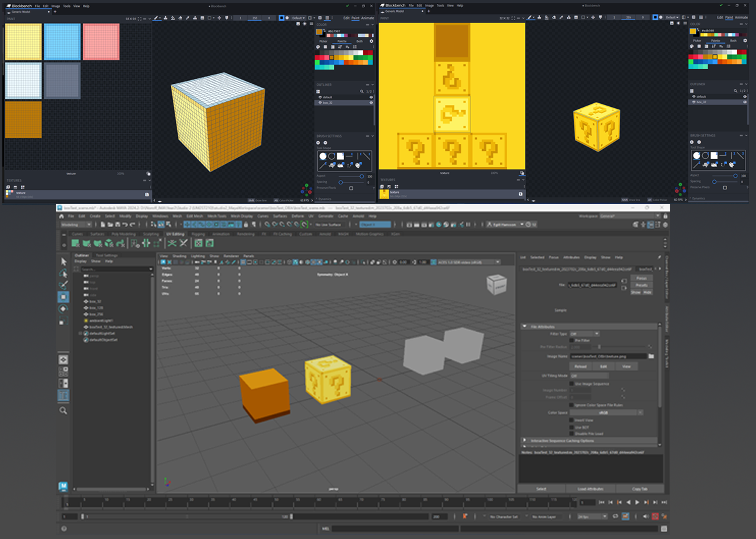Viewport: 756px width, 539px height.
Task: Collapse the File Attributes section
Action: (525, 326)
